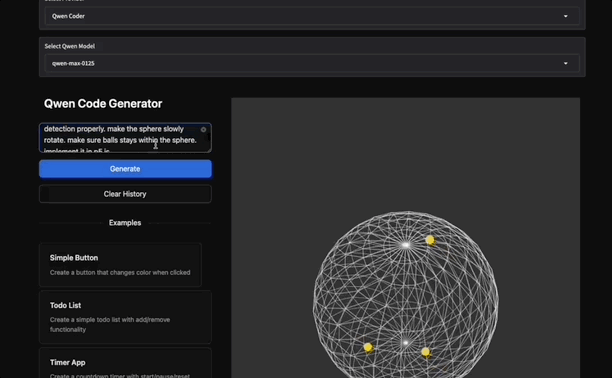
Task: Click the lower bright pole of wireframe sphere
Action: click(x=406, y=342)
